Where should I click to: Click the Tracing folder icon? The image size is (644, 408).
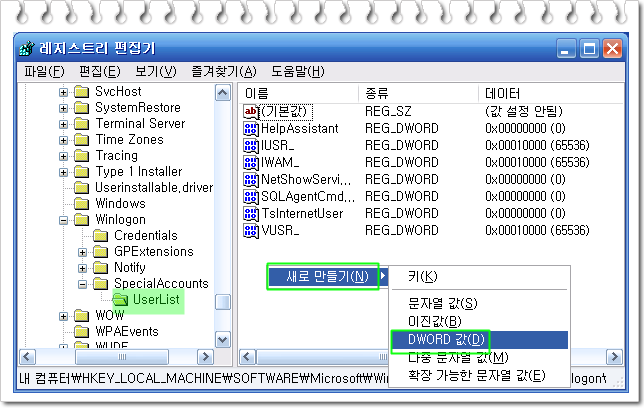click(x=81, y=156)
